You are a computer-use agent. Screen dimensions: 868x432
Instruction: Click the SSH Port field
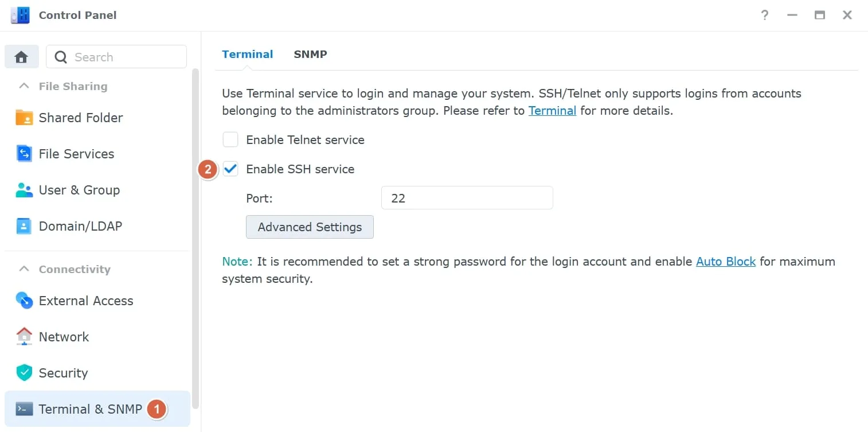pos(467,197)
